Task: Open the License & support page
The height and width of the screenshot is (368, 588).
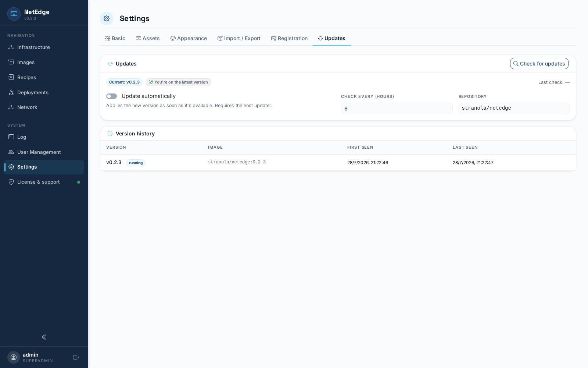Action: (44, 182)
